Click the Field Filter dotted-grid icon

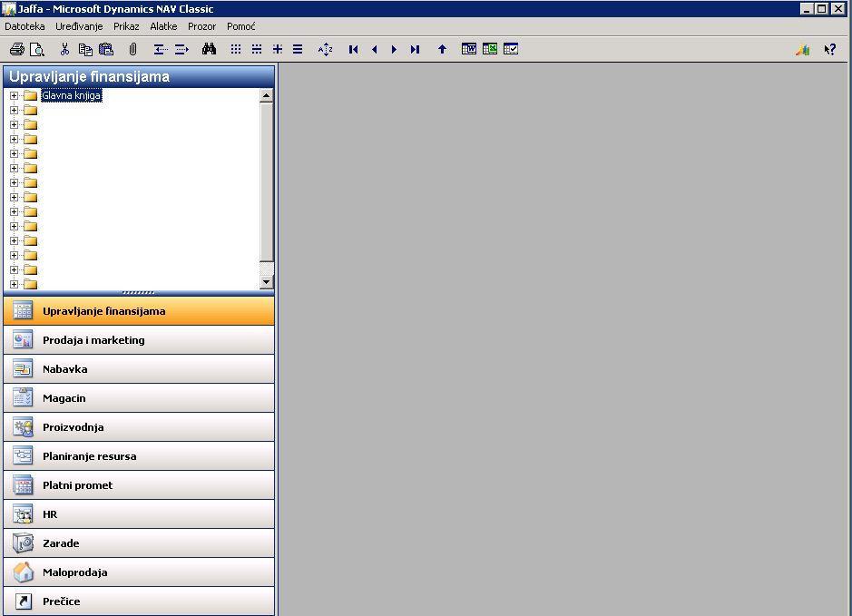(x=235, y=49)
